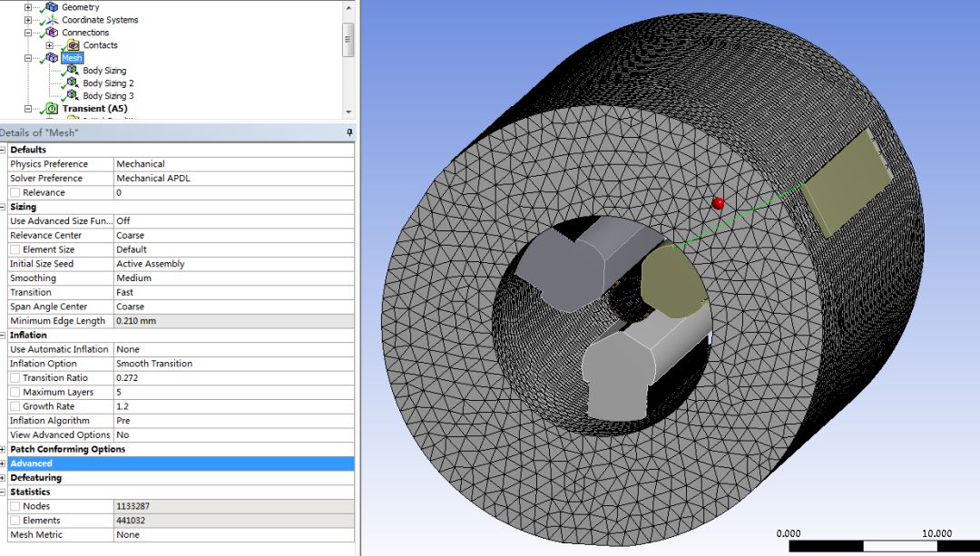
Task: Open the Relevance Center value
Action: 234,236
